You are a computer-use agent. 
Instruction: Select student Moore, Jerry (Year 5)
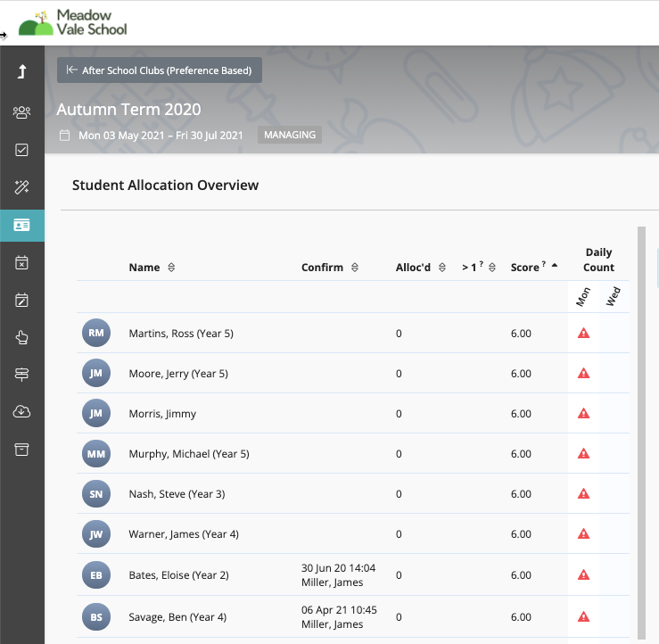pyautogui.click(x=178, y=374)
